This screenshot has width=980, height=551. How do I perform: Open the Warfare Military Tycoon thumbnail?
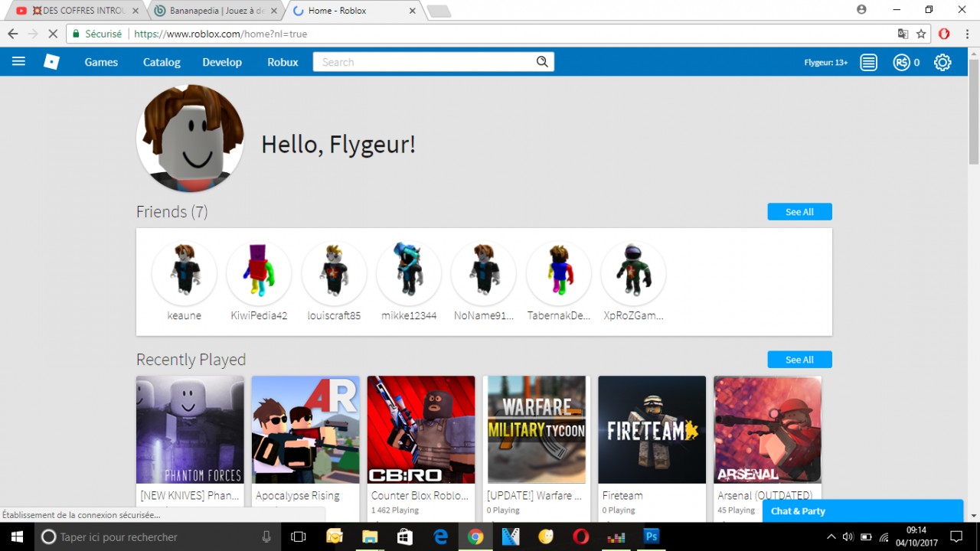[x=537, y=429]
